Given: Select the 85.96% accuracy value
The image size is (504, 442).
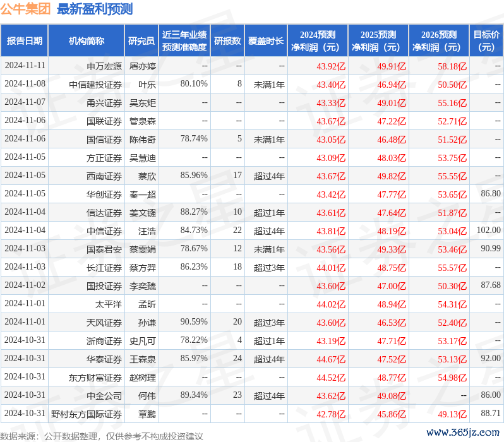Looking at the screenshot, I should tap(194, 176).
